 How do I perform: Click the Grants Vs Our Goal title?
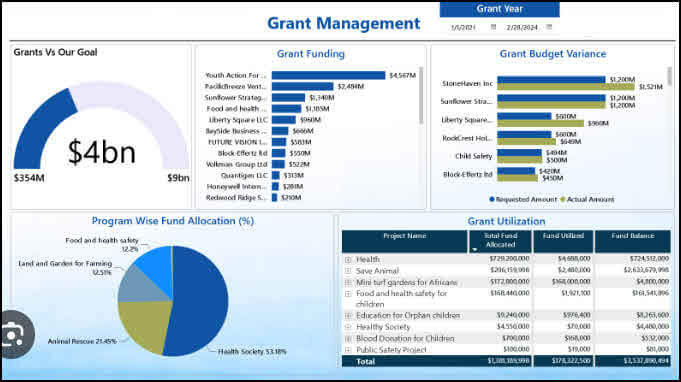click(55, 52)
